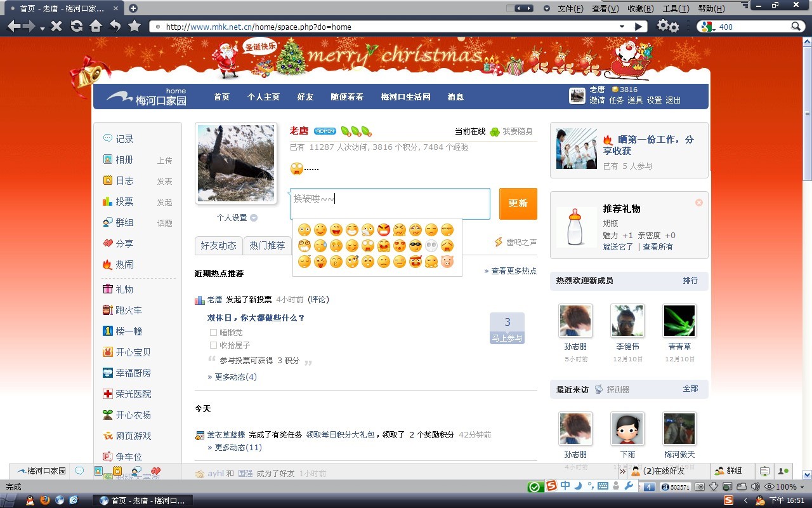Screen dimensions: 812x508
Task: Open 分享 in the left sidebar
Action: [124, 243]
